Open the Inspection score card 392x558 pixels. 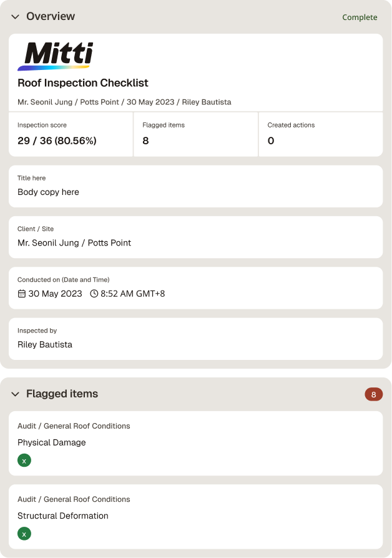[71, 134]
